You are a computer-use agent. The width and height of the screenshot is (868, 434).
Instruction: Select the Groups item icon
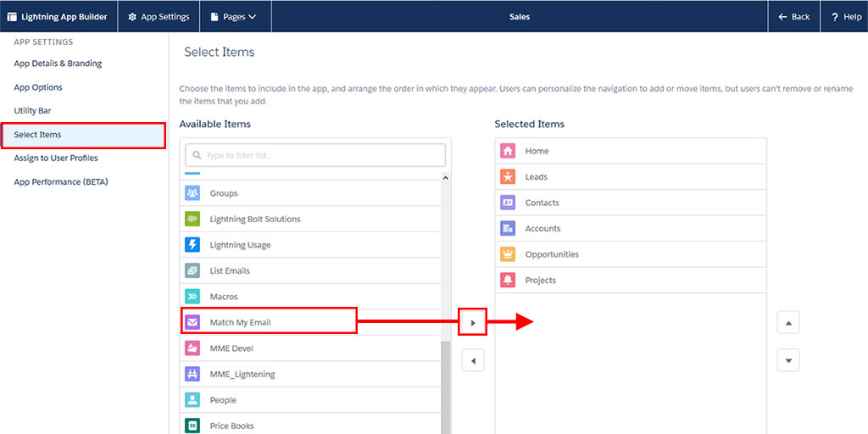coord(192,193)
